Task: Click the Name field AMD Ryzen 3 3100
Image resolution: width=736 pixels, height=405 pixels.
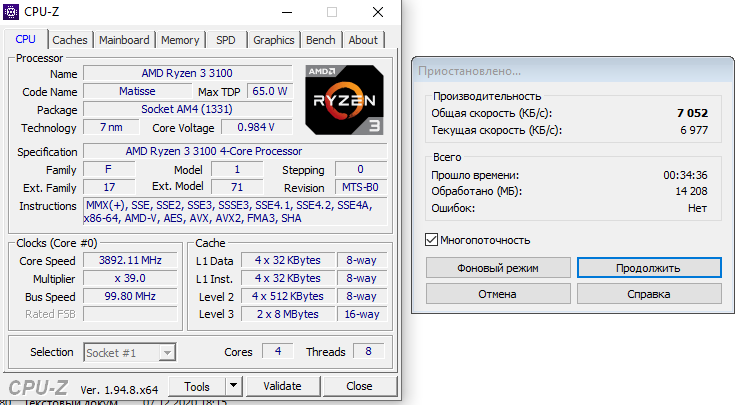Action: point(187,73)
